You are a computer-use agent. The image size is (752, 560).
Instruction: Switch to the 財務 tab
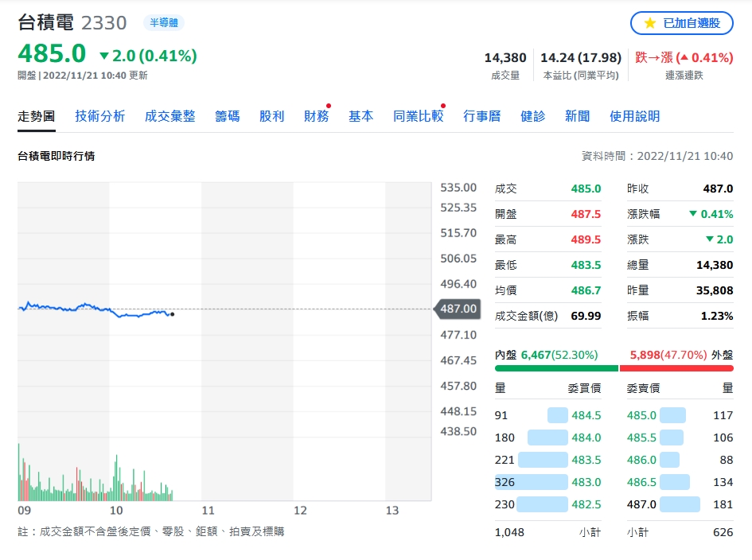pos(316,116)
